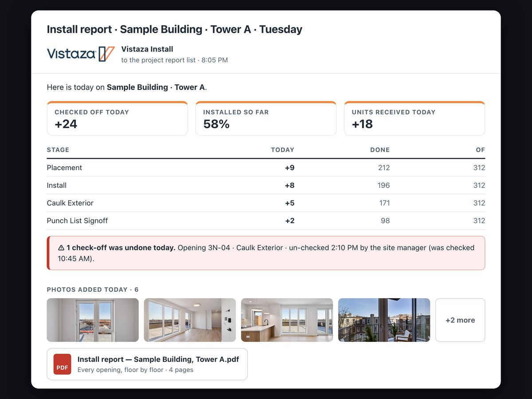Click the 98 done count for Punch List Signoff
This screenshot has height=399, width=532.
385,221
